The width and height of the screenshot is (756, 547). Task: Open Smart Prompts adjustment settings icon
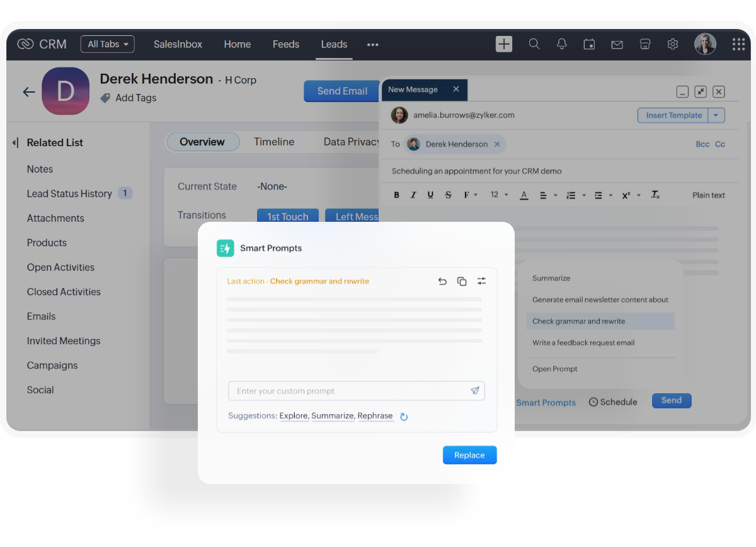481,281
